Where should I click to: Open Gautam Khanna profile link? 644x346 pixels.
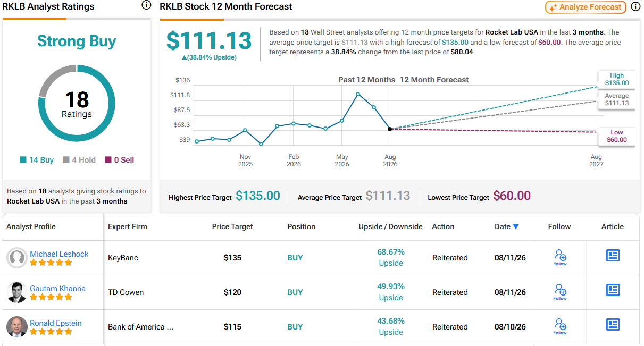click(57, 289)
